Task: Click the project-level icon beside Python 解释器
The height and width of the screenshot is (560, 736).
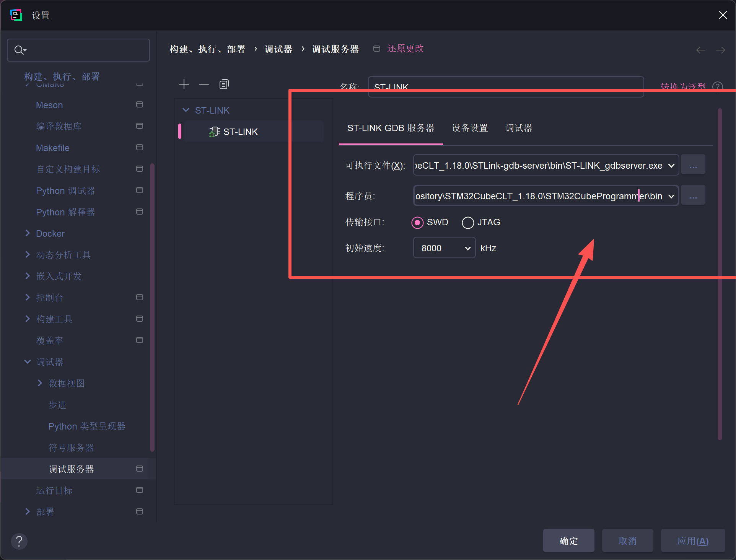Action: 140,212
